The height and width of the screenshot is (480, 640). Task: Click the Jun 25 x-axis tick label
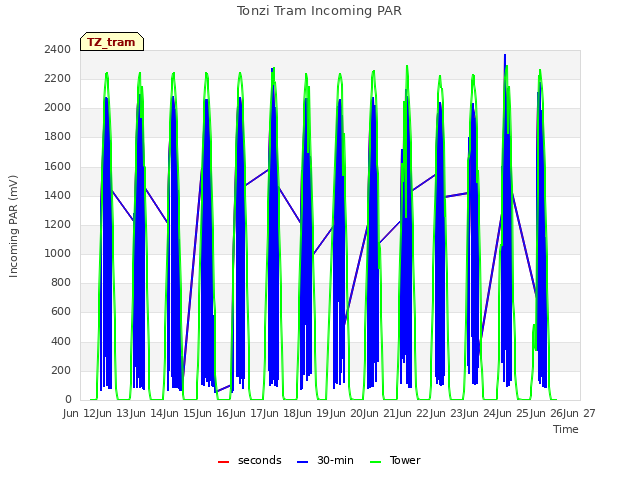click(x=514, y=413)
